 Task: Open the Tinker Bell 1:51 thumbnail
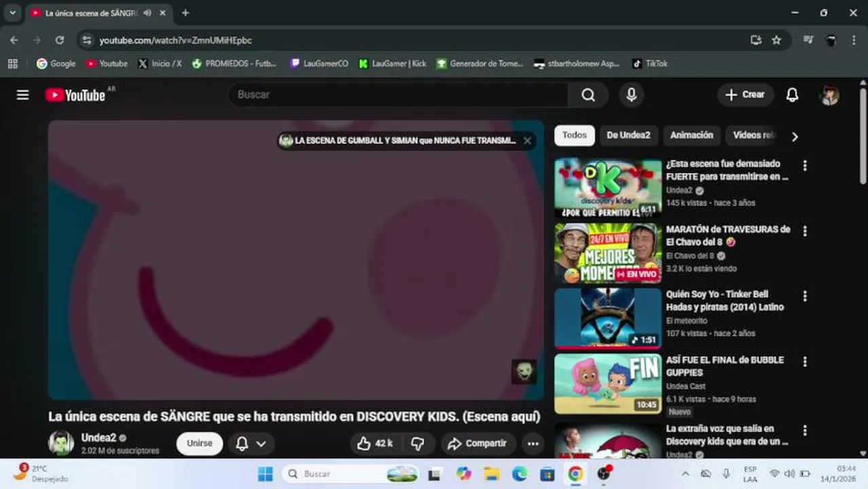pos(608,319)
